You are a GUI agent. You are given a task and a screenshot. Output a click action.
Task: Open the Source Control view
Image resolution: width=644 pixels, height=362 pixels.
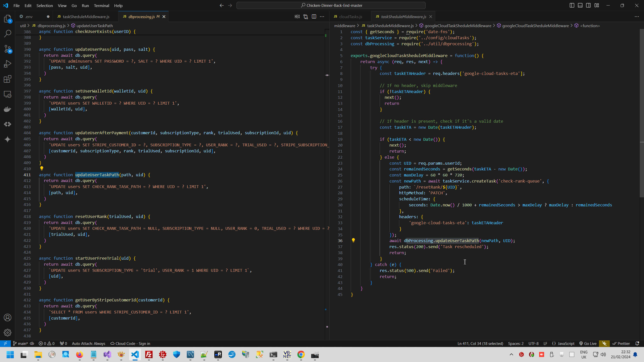[8, 49]
